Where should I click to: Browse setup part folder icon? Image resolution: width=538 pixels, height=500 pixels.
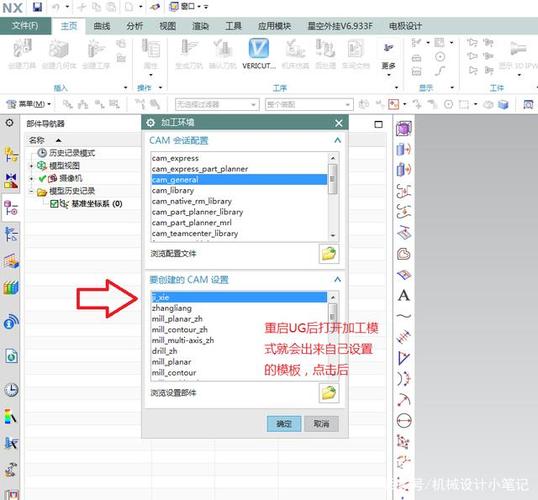(x=329, y=393)
